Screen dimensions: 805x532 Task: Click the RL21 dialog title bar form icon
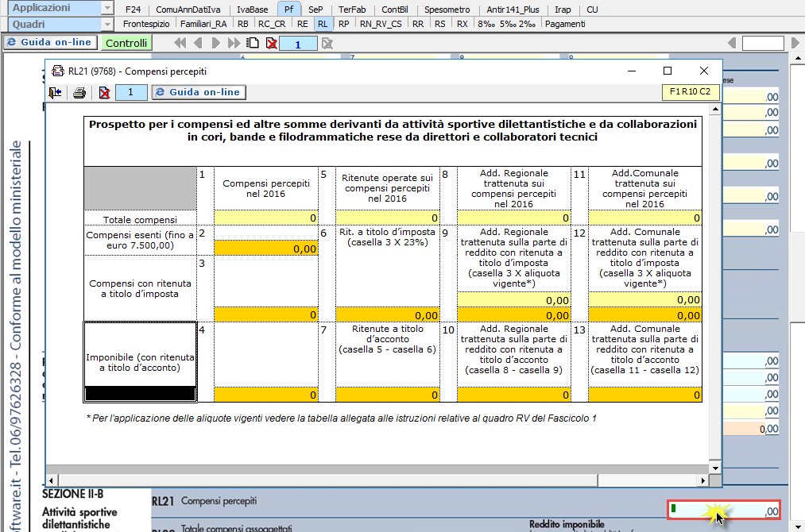[x=58, y=71]
